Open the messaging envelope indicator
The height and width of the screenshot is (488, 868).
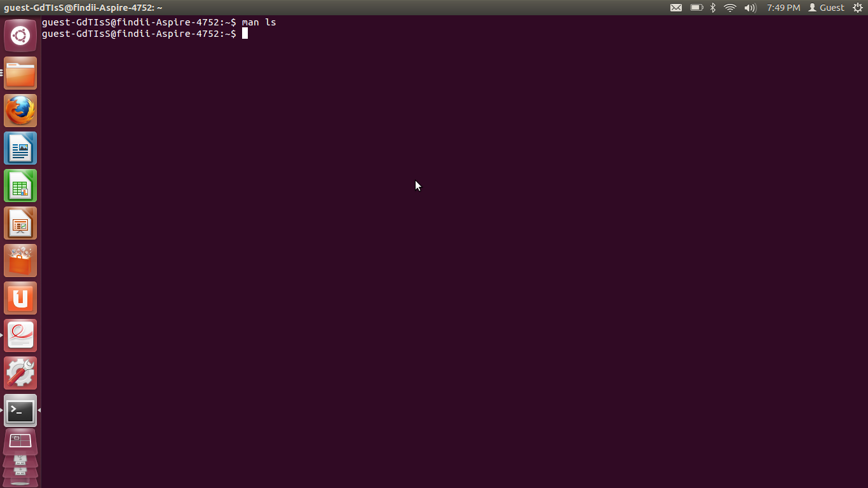pyautogui.click(x=675, y=8)
